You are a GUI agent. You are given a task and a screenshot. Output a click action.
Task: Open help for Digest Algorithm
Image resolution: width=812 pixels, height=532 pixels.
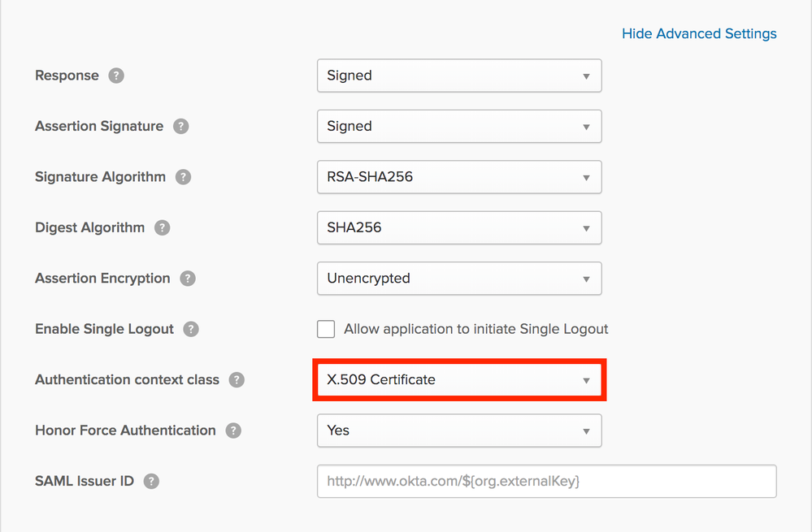(162, 227)
